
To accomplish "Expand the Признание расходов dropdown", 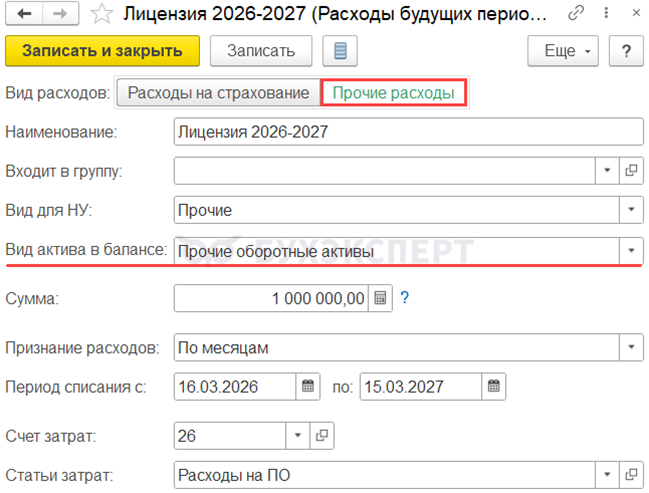I will click(x=631, y=347).
